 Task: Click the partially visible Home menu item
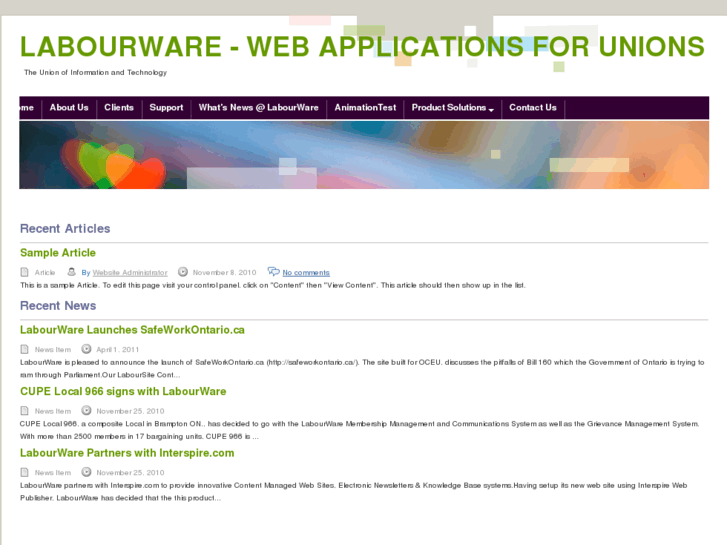click(27, 108)
